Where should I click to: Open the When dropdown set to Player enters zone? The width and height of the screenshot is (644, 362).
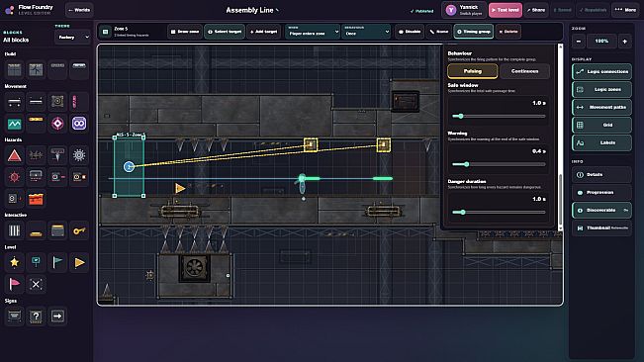313,32
